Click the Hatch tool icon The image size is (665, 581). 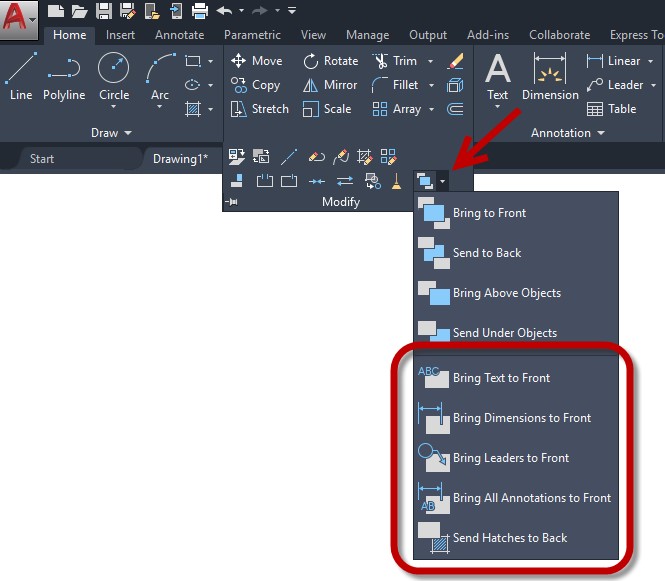click(193, 109)
